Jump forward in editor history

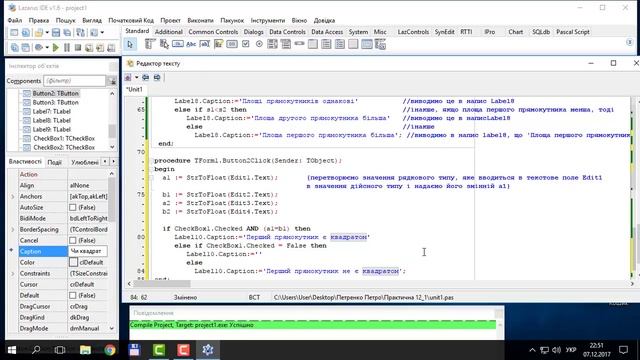pyautogui.click(x=157, y=78)
